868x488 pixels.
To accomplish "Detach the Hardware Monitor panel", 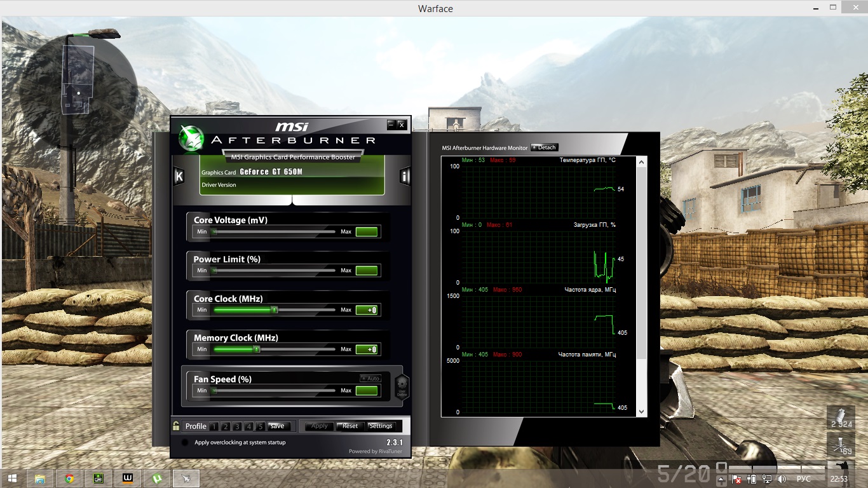I will coord(544,147).
